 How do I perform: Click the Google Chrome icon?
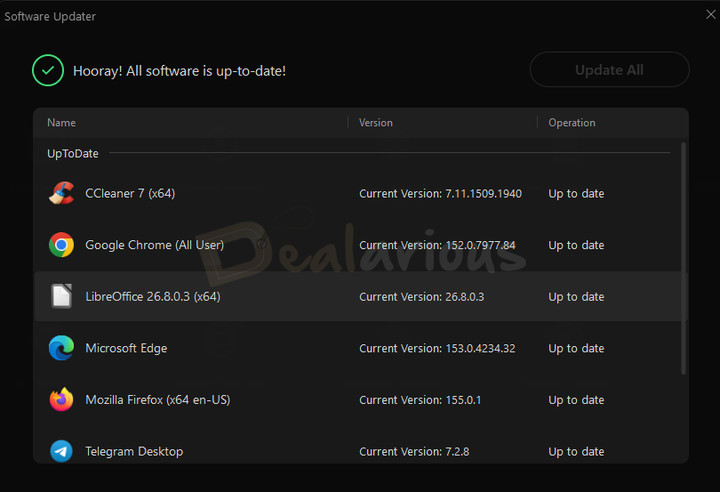pos(62,245)
